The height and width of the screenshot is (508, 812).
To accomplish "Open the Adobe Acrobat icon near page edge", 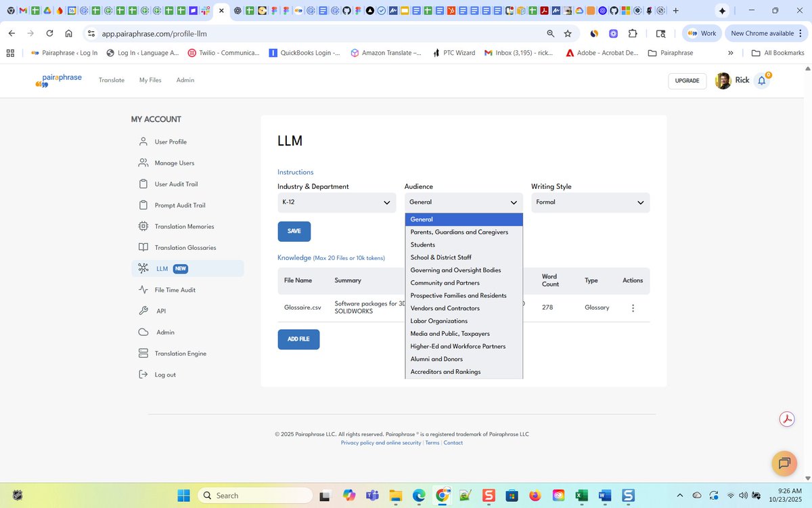I will coord(786,419).
